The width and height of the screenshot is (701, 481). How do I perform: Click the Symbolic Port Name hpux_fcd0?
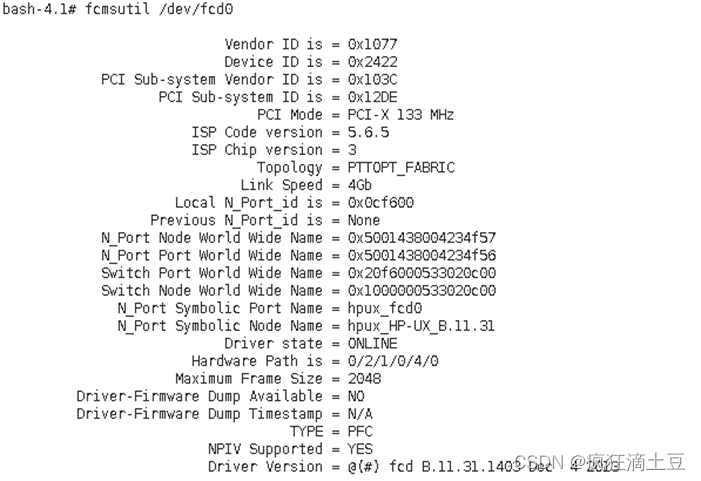pyautogui.click(x=385, y=308)
